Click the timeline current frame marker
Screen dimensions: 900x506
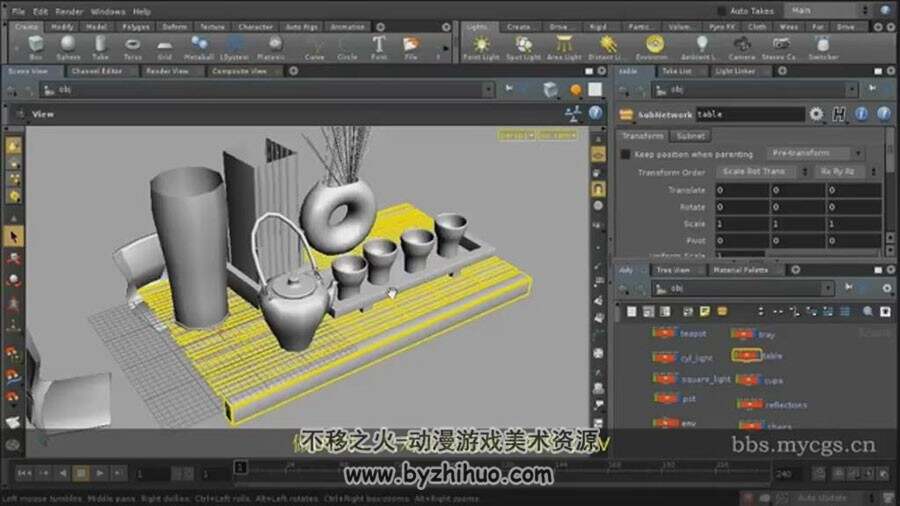(241, 467)
